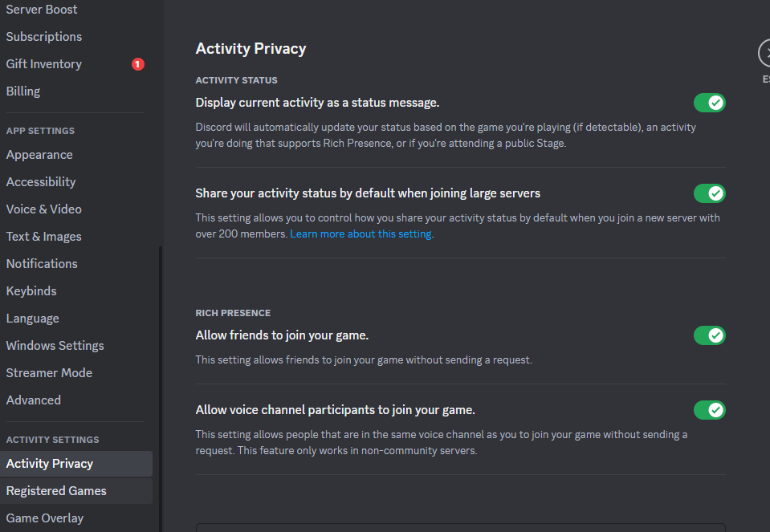The height and width of the screenshot is (532, 770).
Task: Open Keybinds settings
Action: coord(31,291)
